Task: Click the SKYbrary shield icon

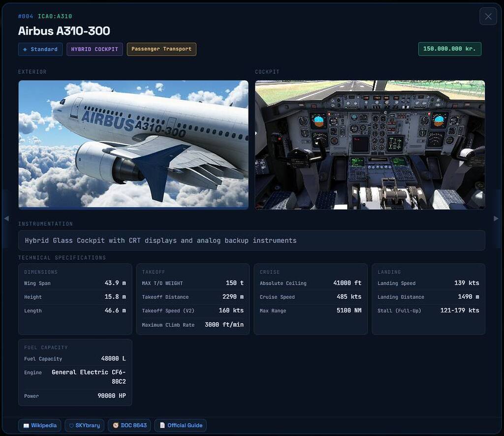Action: click(71, 426)
